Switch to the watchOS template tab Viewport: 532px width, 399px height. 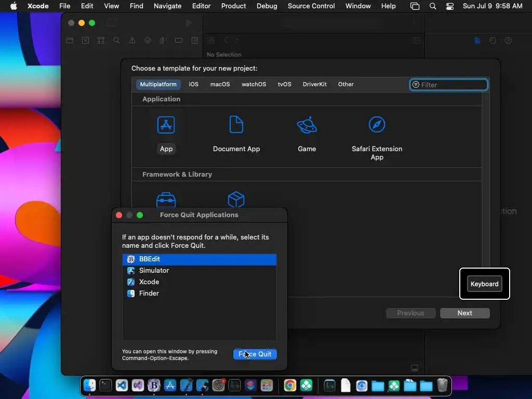click(254, 84)
